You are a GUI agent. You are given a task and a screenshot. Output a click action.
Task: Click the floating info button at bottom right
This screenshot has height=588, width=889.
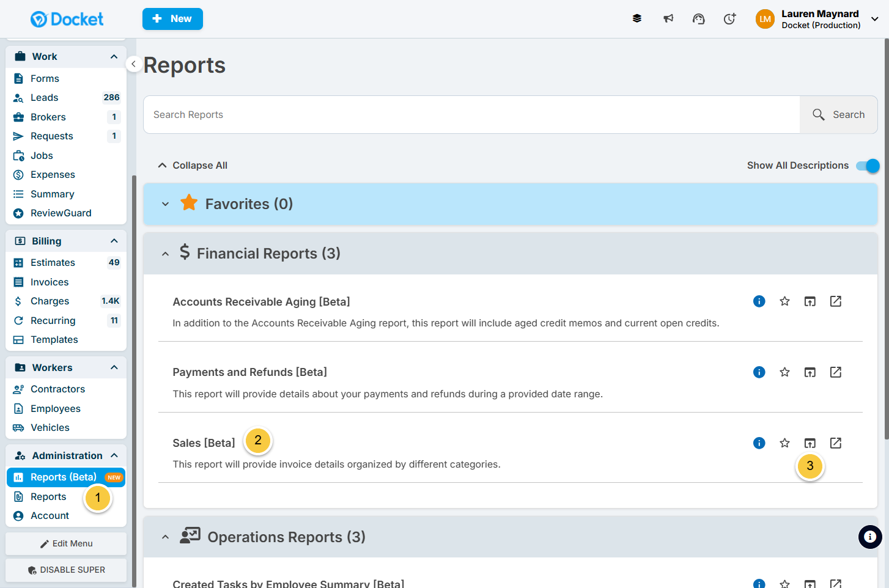[x=870, y=537]
